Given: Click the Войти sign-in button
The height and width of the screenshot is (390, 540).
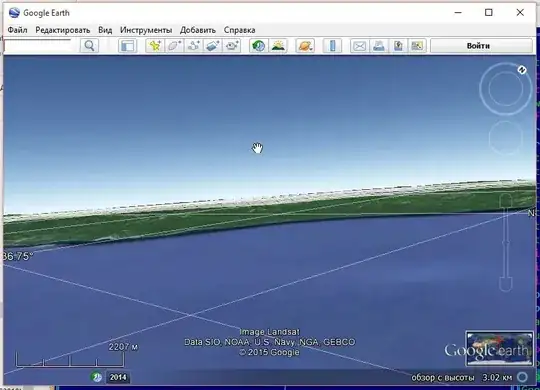Looking at the screenshot, I should 481,46.
